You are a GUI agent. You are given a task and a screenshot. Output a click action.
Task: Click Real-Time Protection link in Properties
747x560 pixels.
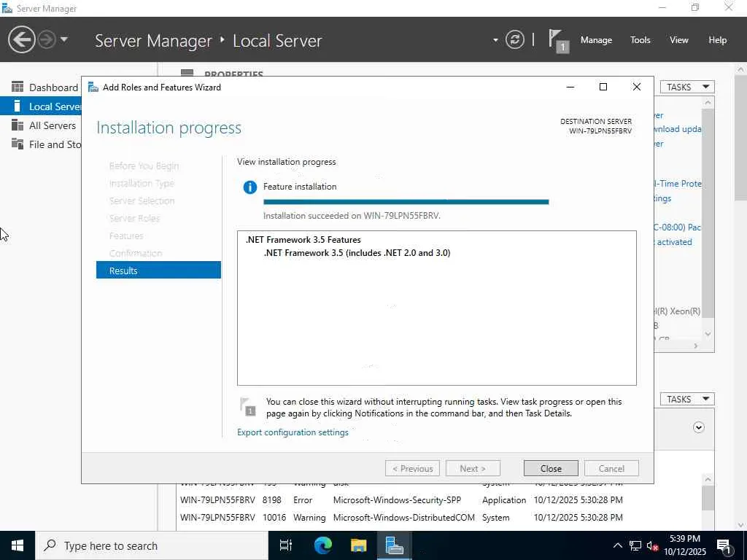678,183
